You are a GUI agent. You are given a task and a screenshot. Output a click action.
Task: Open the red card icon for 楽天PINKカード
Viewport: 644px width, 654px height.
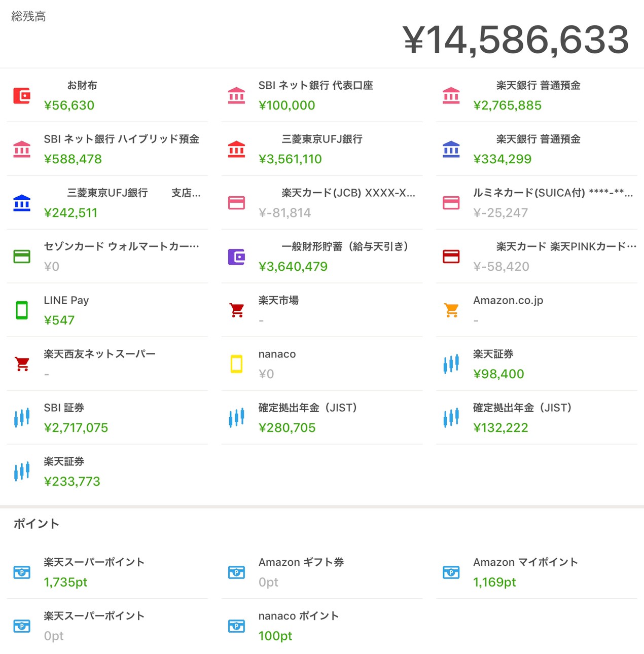451,257
